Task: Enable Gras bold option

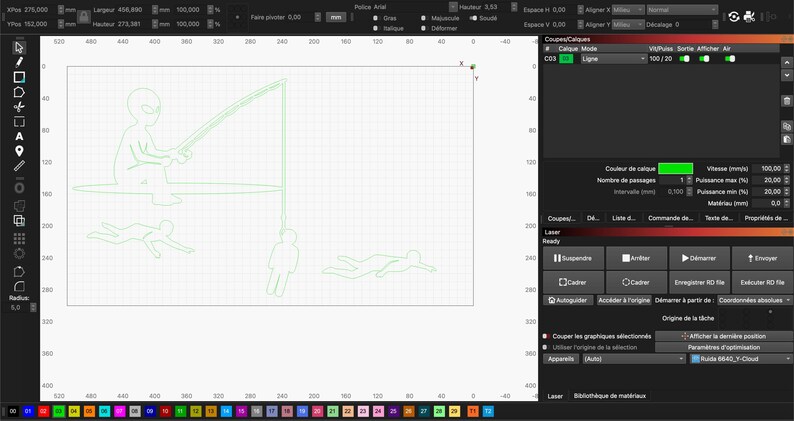Action: click(x=376, y=18)
